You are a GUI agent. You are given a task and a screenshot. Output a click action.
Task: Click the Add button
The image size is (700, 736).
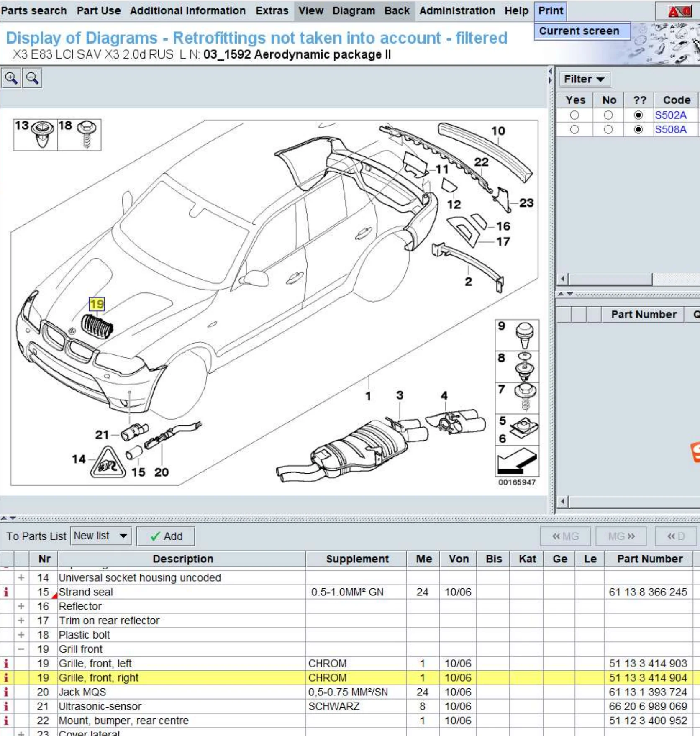[166, 536]
